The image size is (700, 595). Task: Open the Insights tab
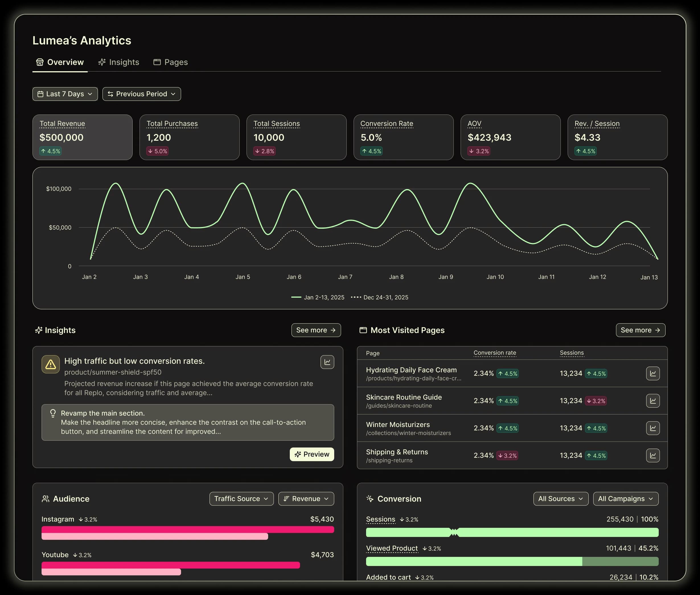coord(119,62)
